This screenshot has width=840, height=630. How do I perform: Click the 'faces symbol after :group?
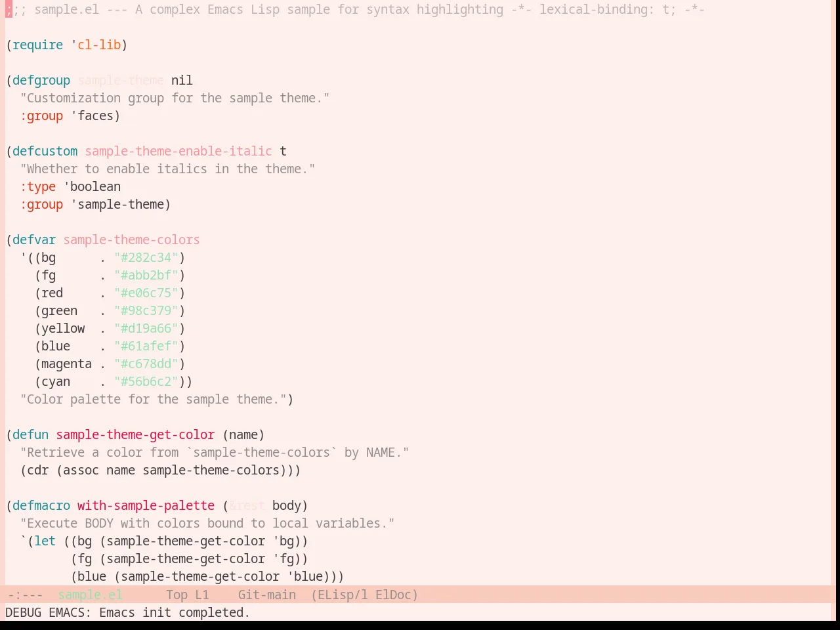point(92,115)
